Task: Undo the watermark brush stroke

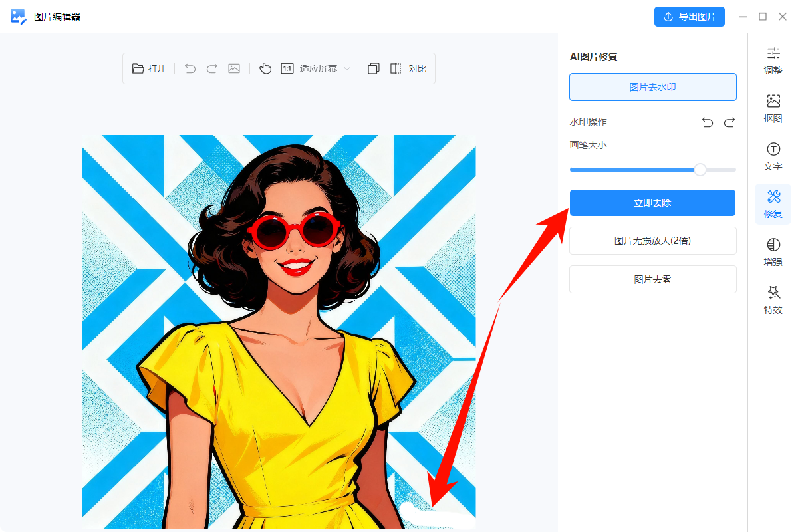Action: [708, 122]
